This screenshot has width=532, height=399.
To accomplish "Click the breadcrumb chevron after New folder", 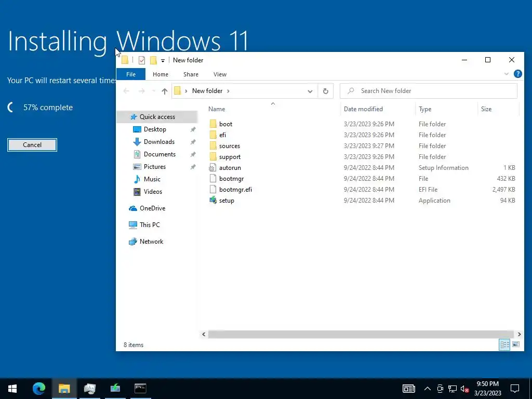I will tap(228, 91).
